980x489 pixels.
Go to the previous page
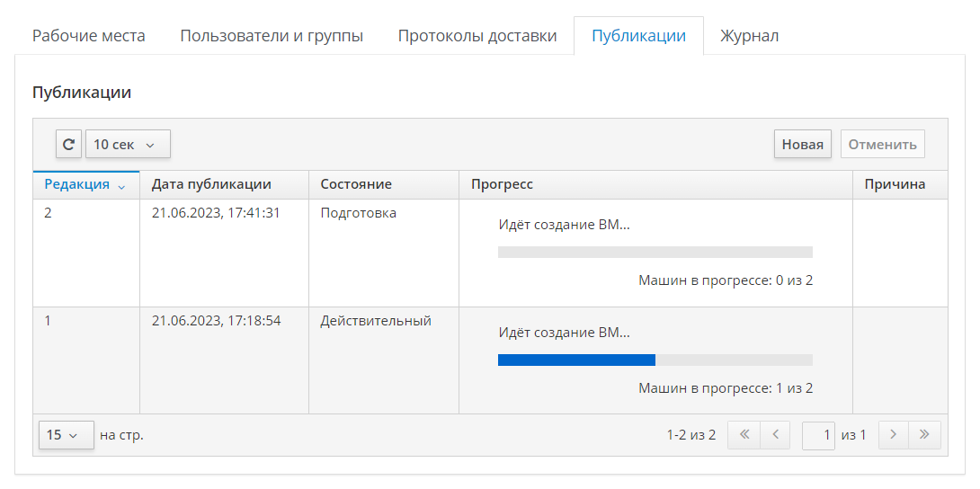coord(774,435)
